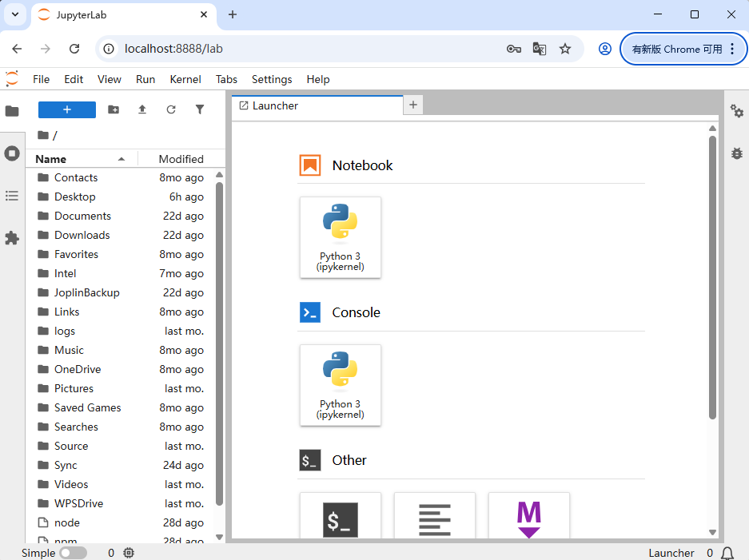
Task: Open a new Terminal from launcher
Action: [x=340, y=515]
